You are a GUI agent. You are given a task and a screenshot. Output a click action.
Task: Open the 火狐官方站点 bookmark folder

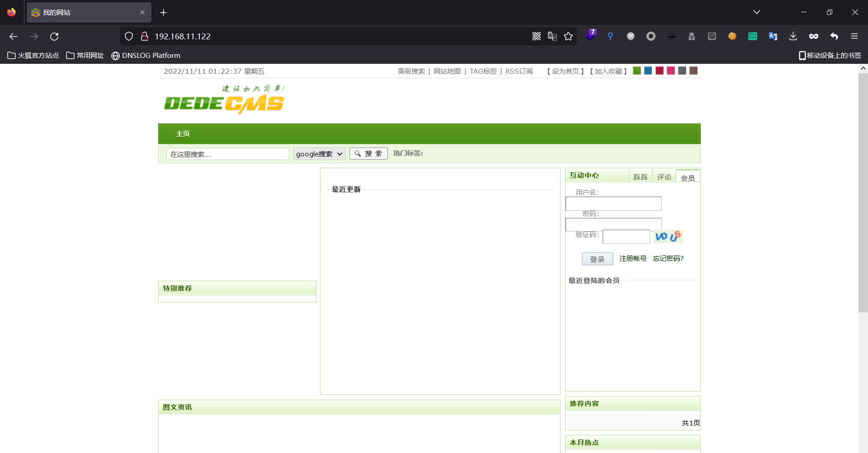(33, 55)
